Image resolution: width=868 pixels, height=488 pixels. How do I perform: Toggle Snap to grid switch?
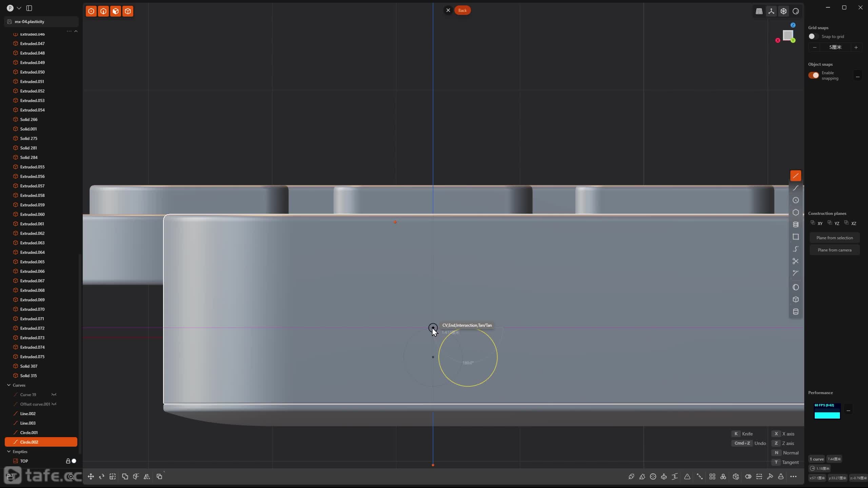(813, 36)
